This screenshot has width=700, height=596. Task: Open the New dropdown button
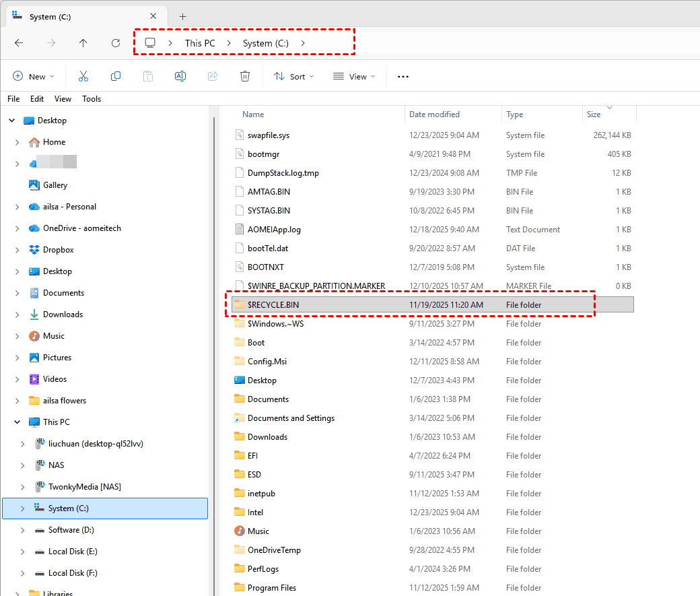pyautogui.click(x=33, y=77)
